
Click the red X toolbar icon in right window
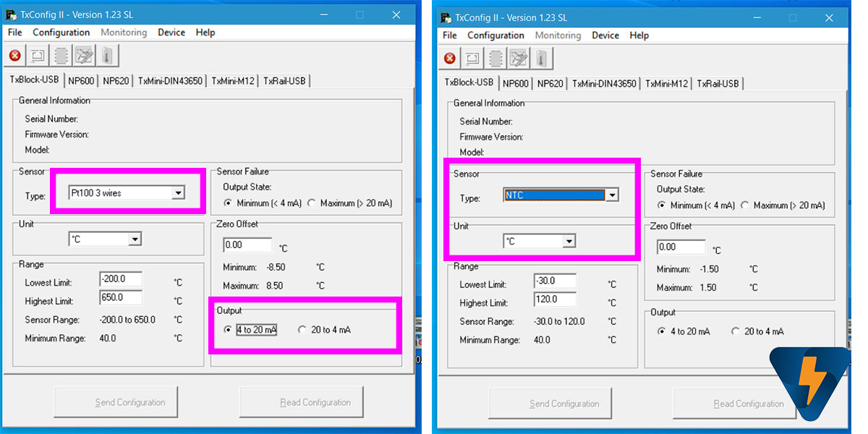point(450,59)
